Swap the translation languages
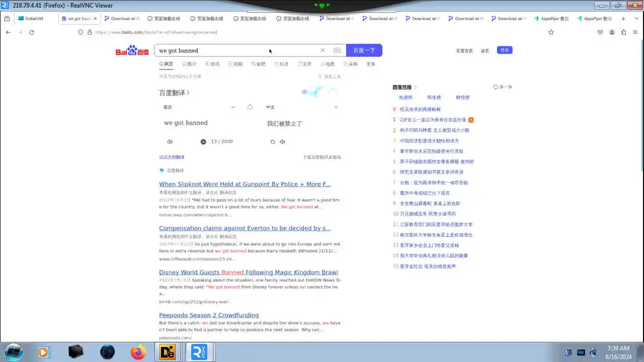 tap(250, 107)
